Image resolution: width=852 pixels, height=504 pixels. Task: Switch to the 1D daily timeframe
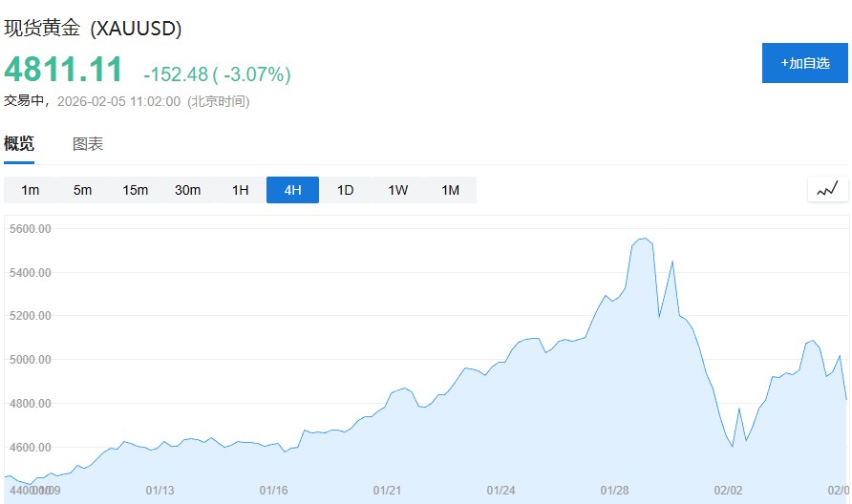[346, 190]
